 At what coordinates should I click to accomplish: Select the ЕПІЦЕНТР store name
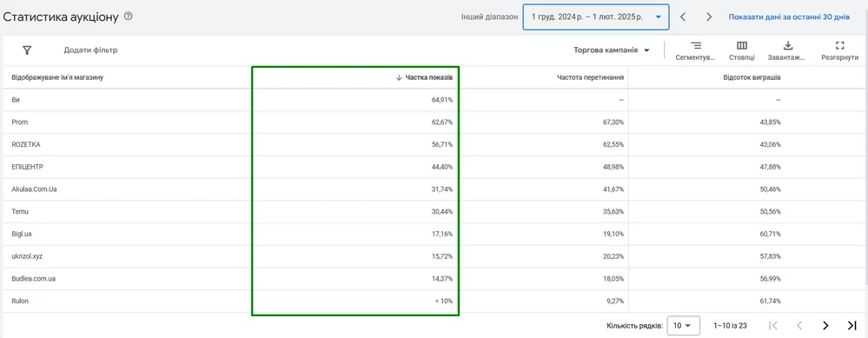click(x=27, y=167)
